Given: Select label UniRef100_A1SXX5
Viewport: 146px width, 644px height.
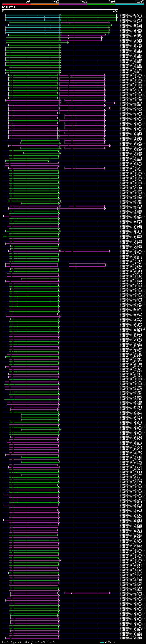Looking at the screenshot, I should click(131, 394).
